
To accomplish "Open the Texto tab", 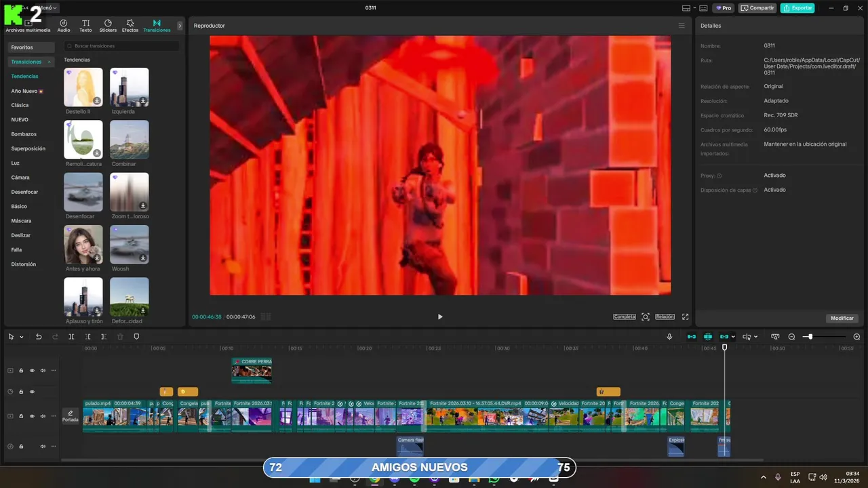I will (x=85, y=26).
